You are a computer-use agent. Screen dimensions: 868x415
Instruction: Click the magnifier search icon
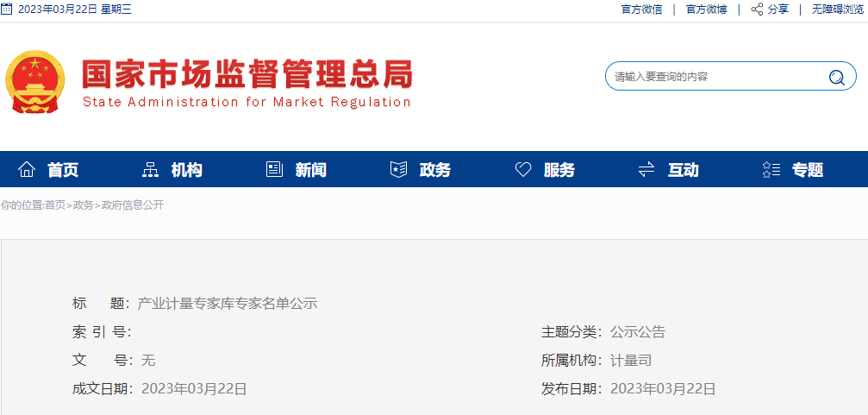836,77
